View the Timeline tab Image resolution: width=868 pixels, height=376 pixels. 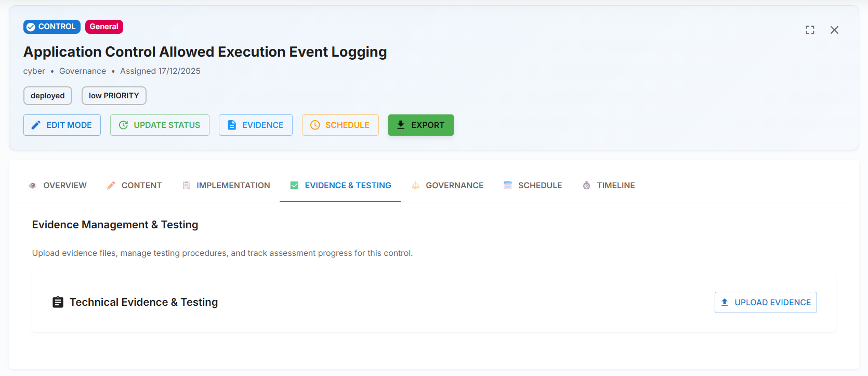(x=609, y=186)
